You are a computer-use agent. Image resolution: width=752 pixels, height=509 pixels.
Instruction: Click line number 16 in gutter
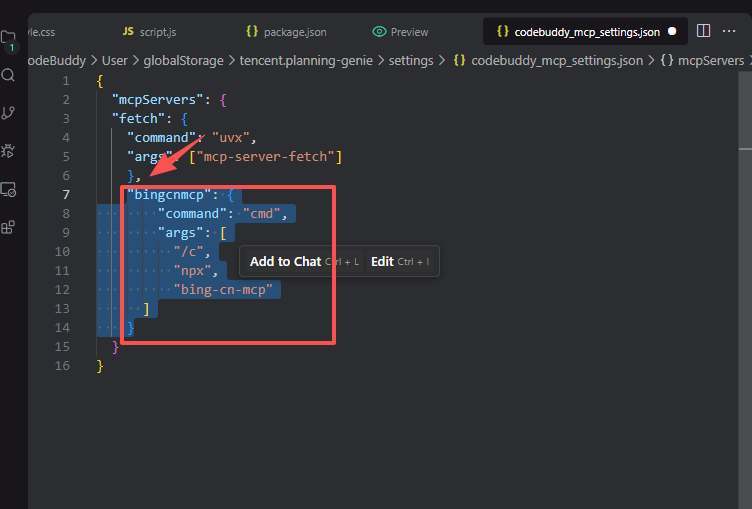coord(62,366)
